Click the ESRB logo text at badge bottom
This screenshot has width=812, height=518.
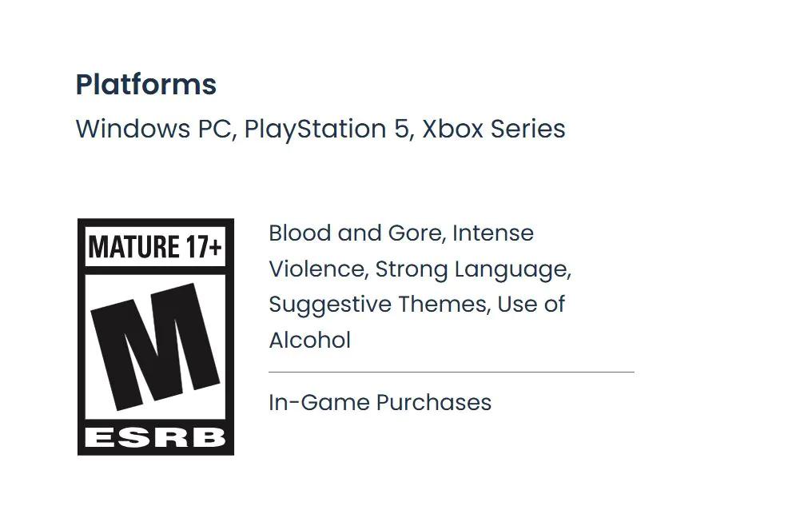point(155,437)
